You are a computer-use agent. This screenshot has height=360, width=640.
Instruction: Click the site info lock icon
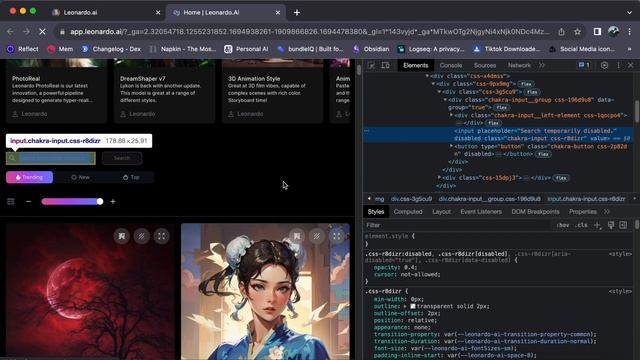[x=62, y=32]
